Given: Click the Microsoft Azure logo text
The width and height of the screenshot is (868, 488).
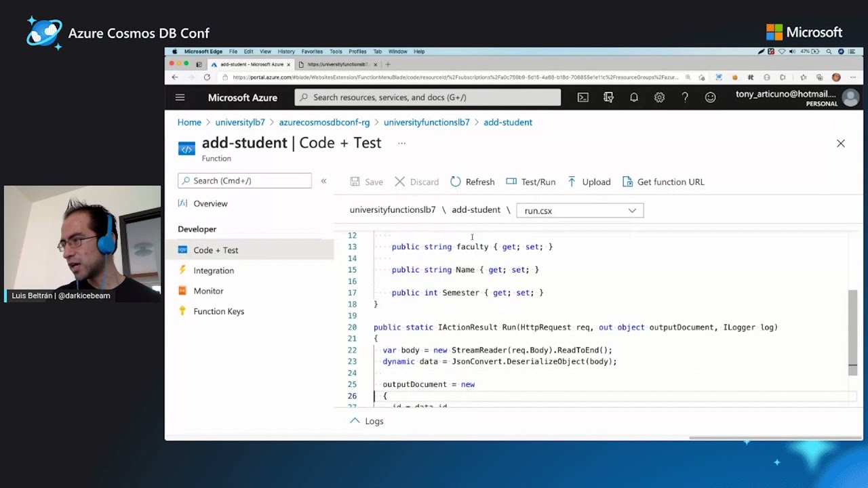Looking at the screenshot, I should point(243,98).
